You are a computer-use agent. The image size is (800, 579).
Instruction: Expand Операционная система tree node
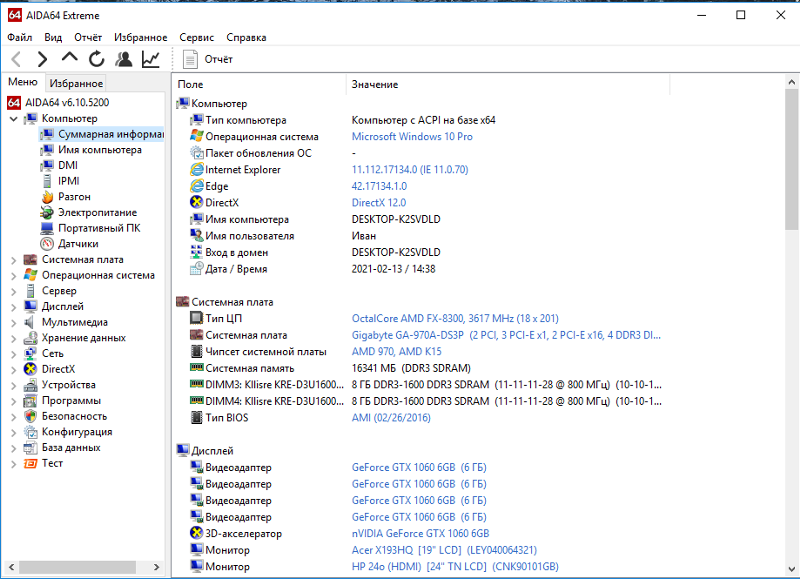click(14, 276)
